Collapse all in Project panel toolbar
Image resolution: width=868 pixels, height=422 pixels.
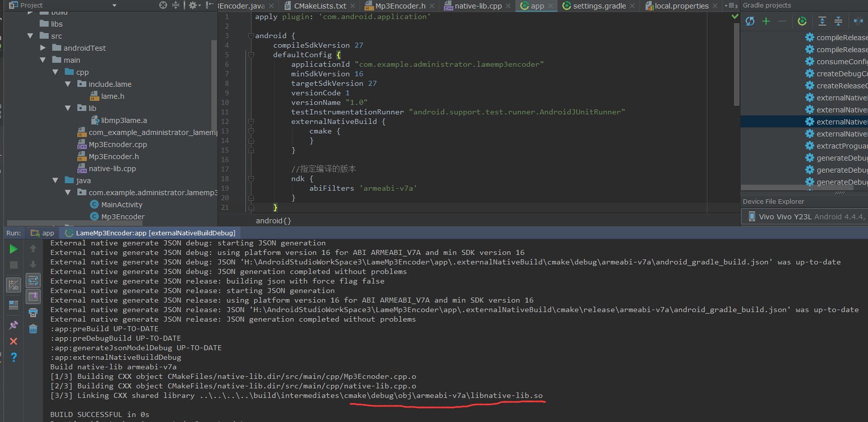pos(176,5)
